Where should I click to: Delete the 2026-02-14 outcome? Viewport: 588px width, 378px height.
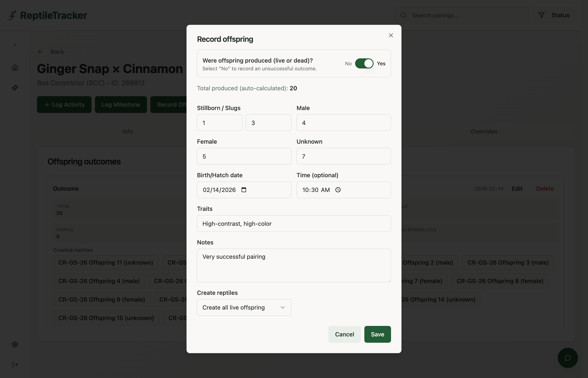[545, 189]
